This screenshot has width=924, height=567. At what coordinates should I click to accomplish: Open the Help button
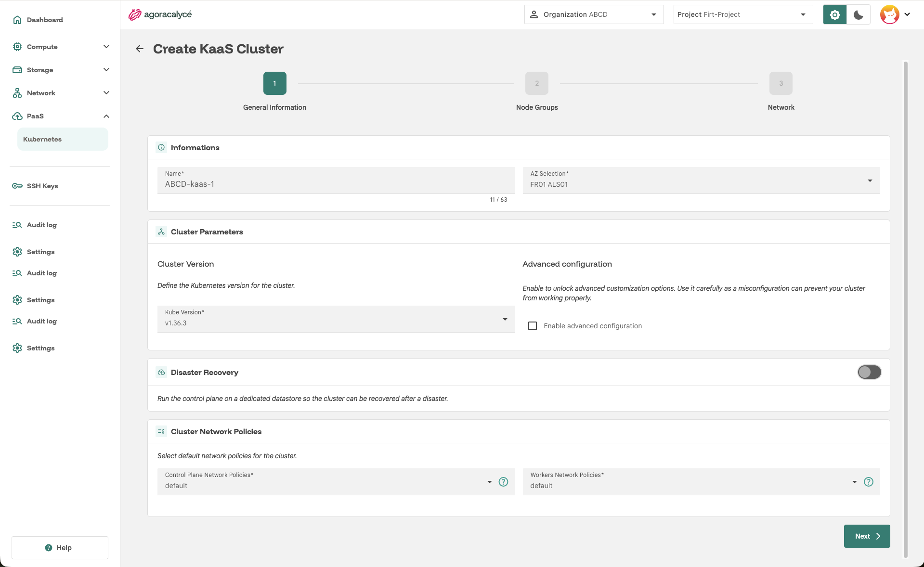60,548
